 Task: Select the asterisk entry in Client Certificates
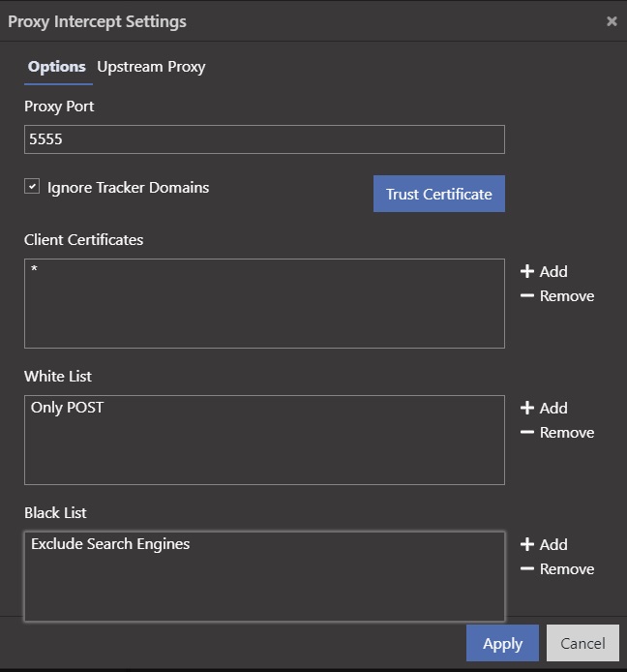coord(35,270)
